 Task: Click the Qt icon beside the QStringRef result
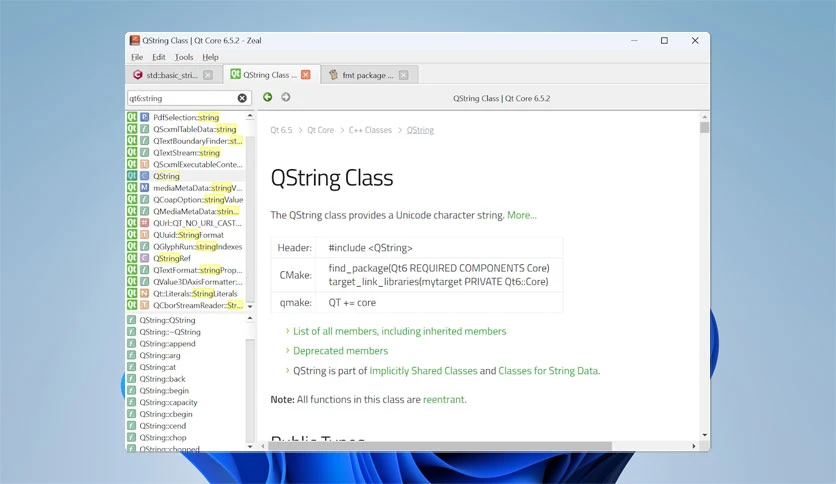coord(132,258)
